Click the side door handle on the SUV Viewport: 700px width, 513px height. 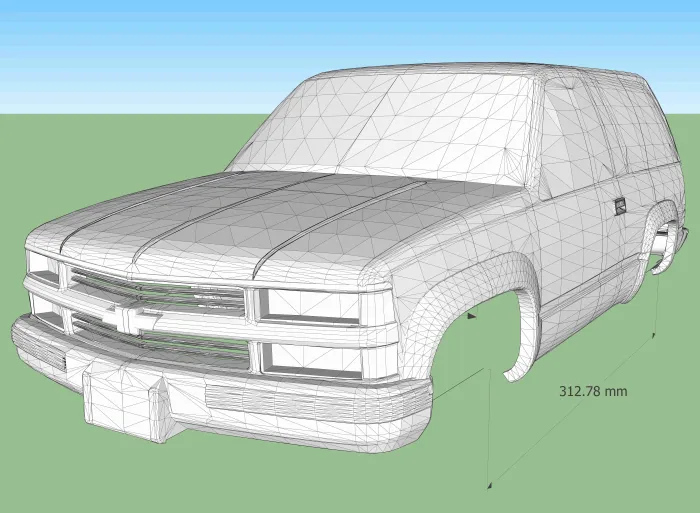pyautogui.click(x=620, y=206)
